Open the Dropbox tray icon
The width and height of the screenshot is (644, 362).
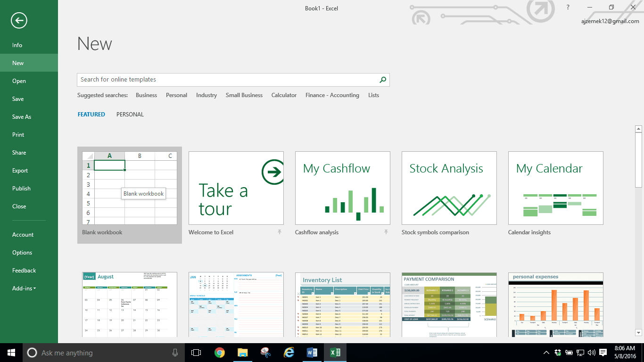[x=558, y=353]
